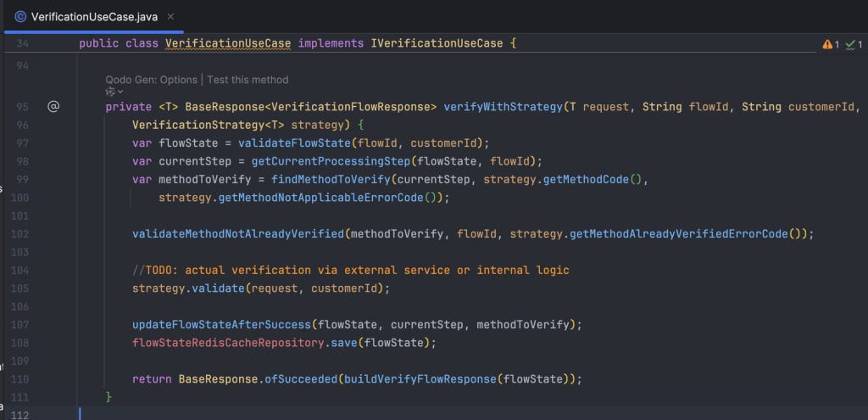Click line number 95 in gutter
This screenshot has width=868, height=420.
coord(23,107)
